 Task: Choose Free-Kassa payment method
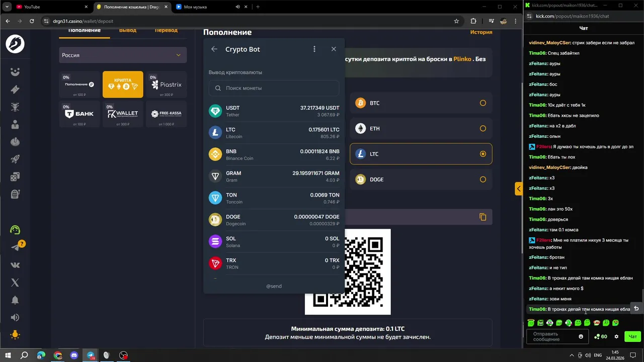(x=166, y=114)
